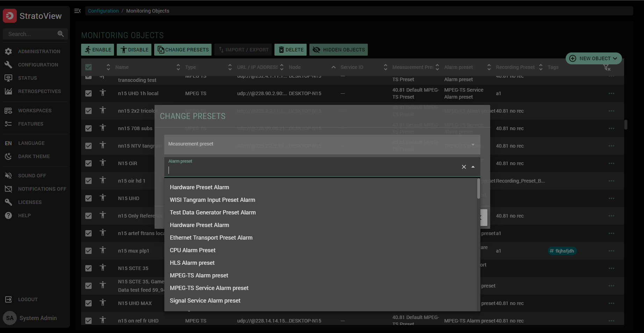Clear the Alarm preset field with X
Image resolution: width=644 pixels, height=333 pixels.
464,167
